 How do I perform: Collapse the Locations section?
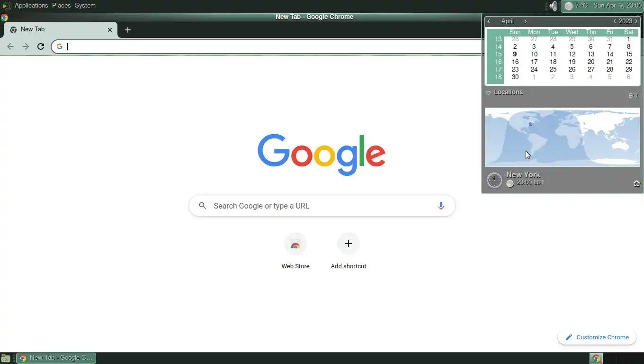pos(488,93)
